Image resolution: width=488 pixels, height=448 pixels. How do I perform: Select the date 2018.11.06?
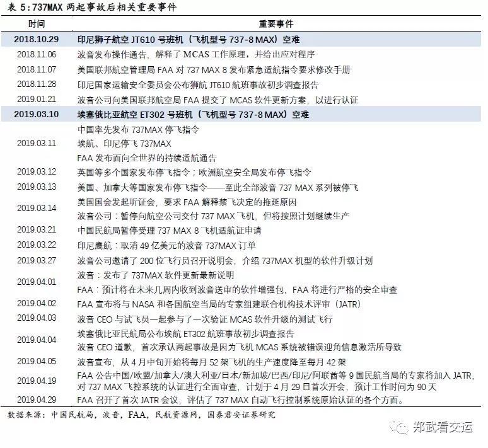pyautogui.click(x=37, y=54)
